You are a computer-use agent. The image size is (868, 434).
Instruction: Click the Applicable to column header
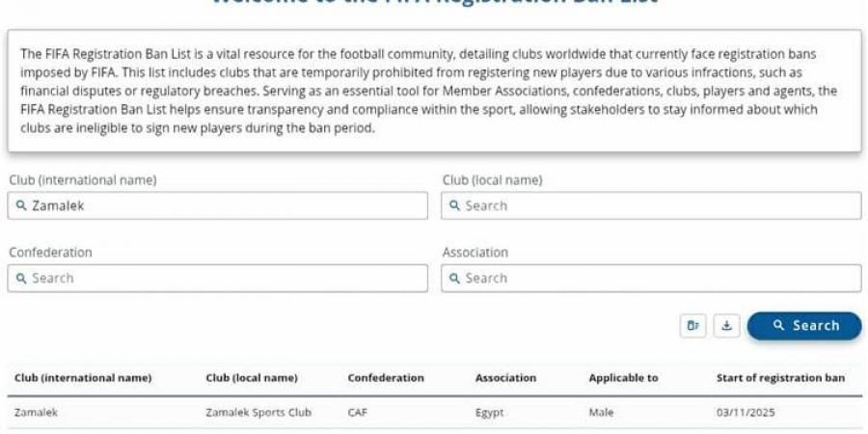click(x=623, y=378)
